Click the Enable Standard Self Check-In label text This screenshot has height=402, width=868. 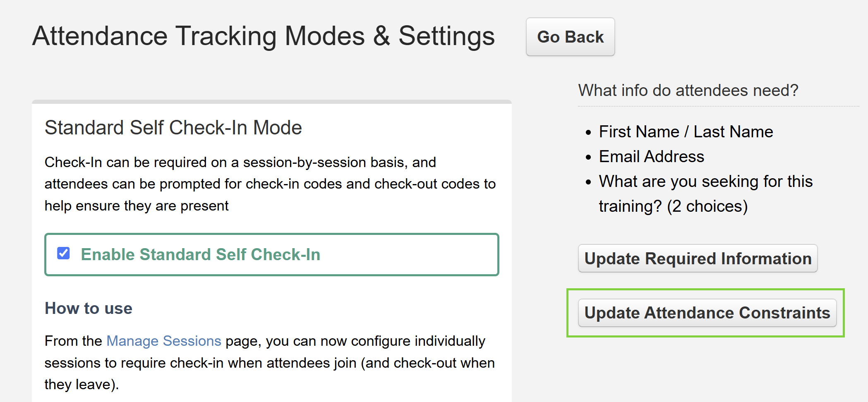(201, 254)
